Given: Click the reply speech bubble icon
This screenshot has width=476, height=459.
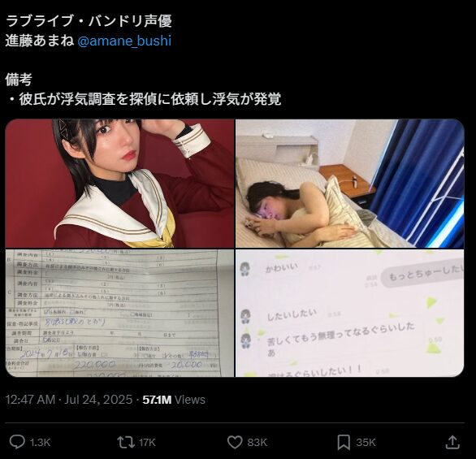Looking at the screenshot, I should (x=17, y=442).
